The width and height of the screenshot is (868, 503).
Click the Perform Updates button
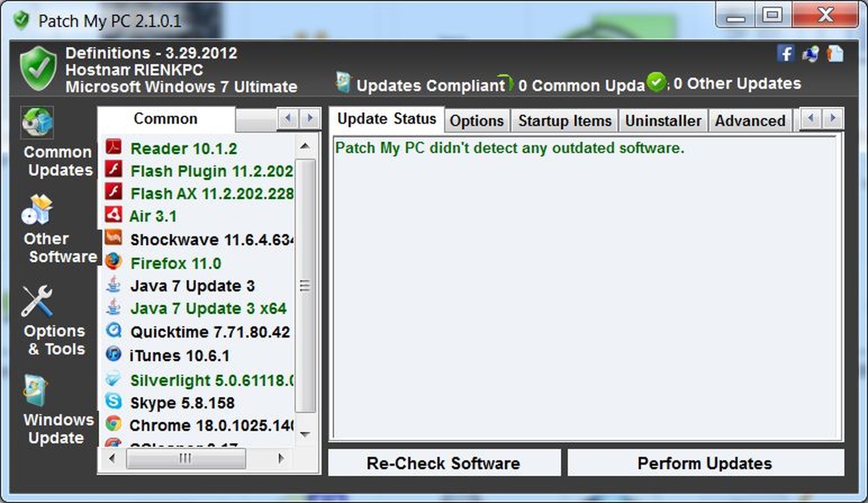click(x=705, y=463)
